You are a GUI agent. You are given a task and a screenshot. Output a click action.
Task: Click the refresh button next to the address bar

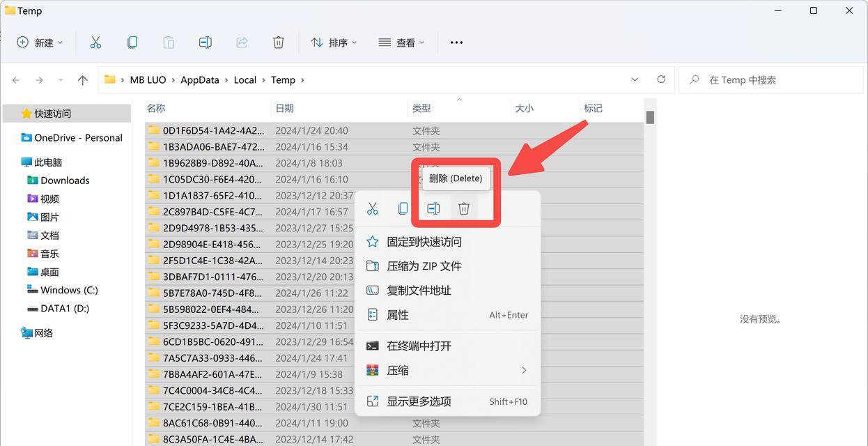(661, 79)
